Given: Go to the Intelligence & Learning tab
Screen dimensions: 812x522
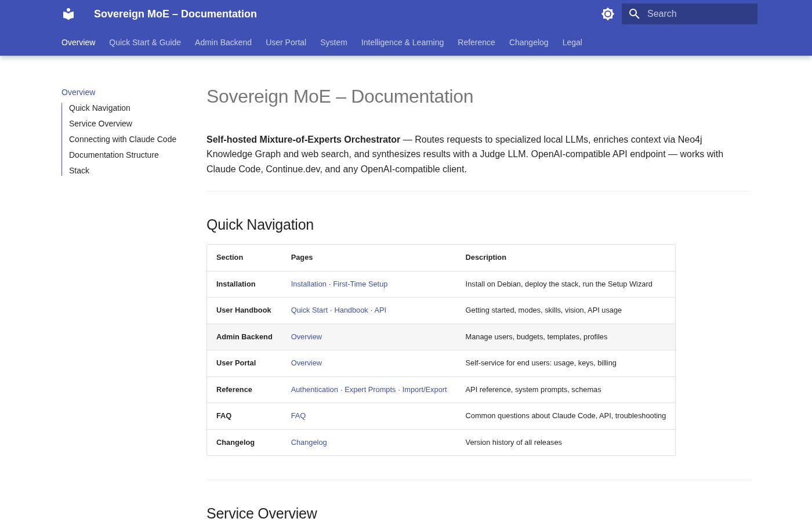Looking at the screenshot, I should [402, 42].
